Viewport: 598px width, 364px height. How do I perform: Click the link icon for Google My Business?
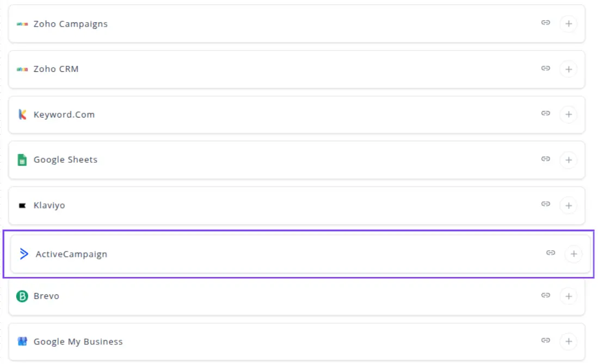[545, 341]
